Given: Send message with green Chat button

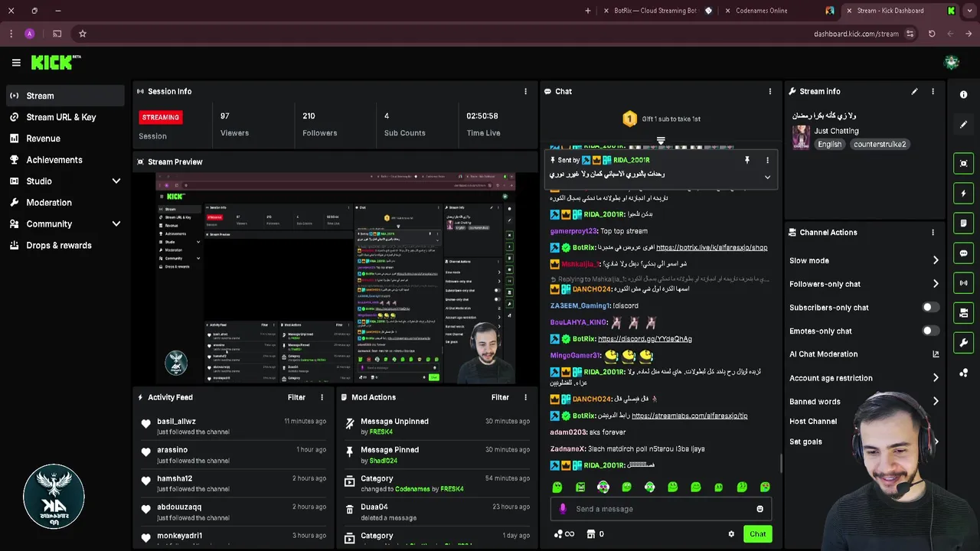Looking at the screenshot, I should tap(757, 534).
